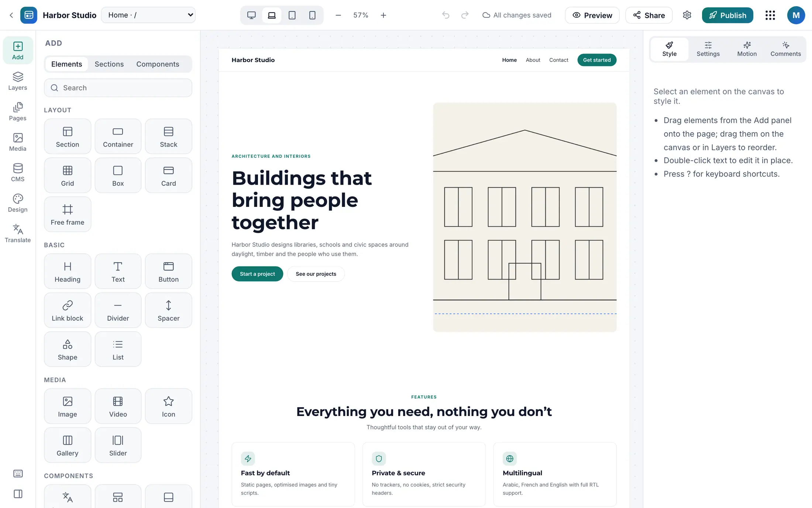
Task: Publish the site
Action: tap(727, 15)
